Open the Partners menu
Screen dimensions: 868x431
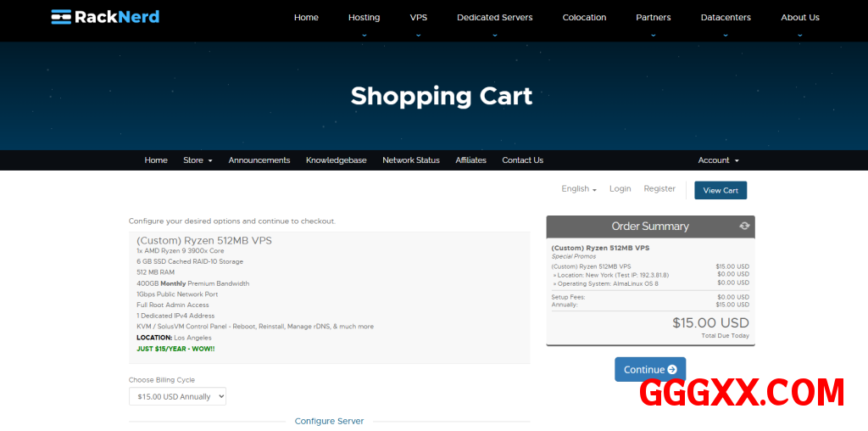pos(653,17)
